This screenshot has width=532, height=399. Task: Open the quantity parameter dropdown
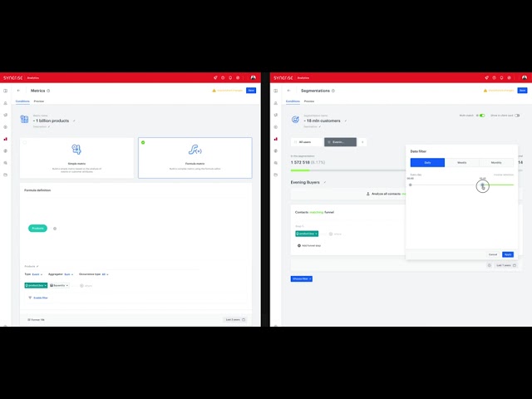coord(59,286)
